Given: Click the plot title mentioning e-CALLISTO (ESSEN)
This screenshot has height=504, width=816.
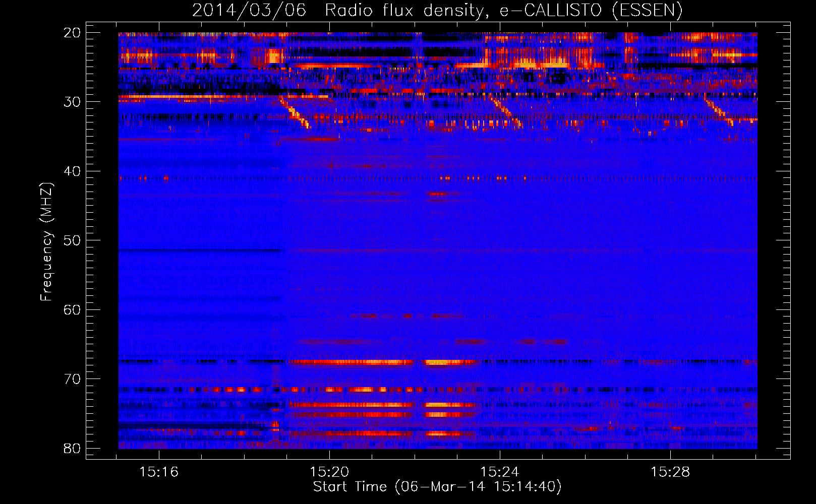Looking at the screenshot, I should coord(437,10).
